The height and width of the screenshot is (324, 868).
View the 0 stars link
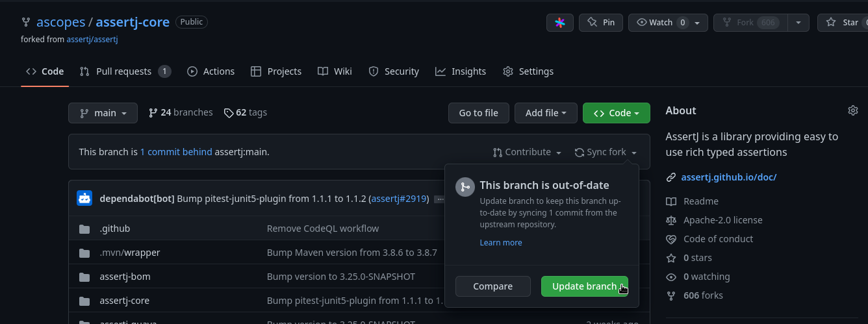[698, 258]
